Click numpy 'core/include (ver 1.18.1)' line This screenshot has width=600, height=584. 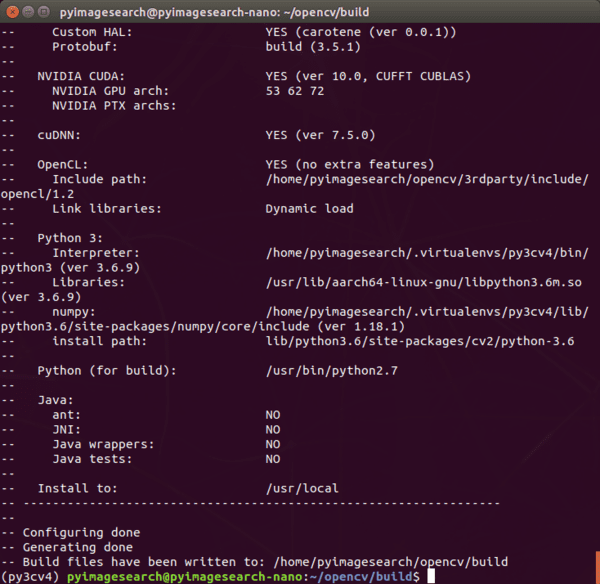pos(203,327)
